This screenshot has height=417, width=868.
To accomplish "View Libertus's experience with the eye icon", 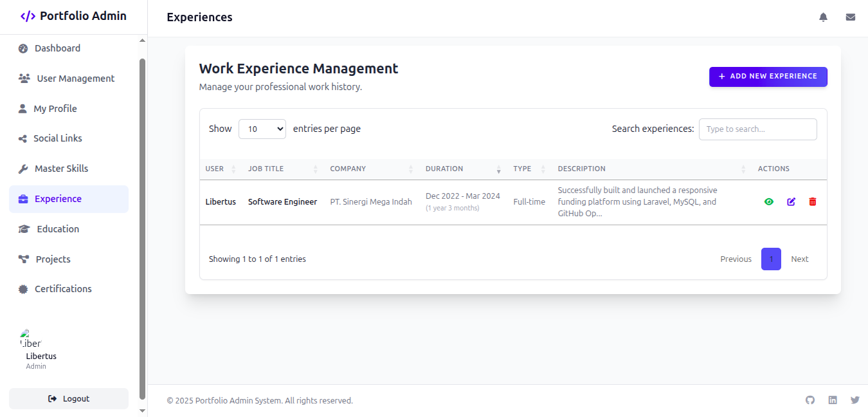I will pos(768,201).
